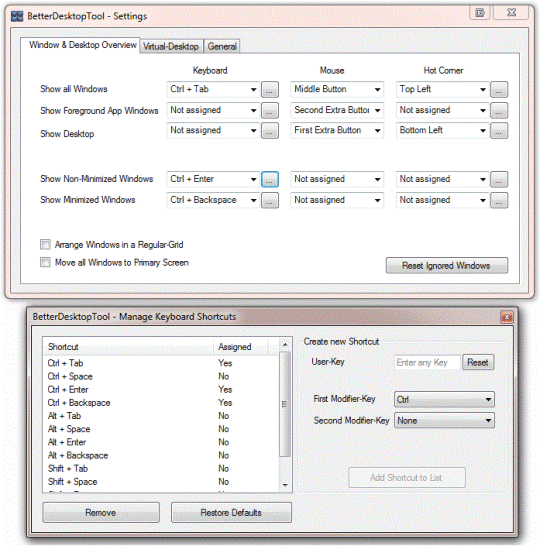The image size is (540, 546).
Task: Click the shortcut list scroll up arrow
Action: click(285, 345)
